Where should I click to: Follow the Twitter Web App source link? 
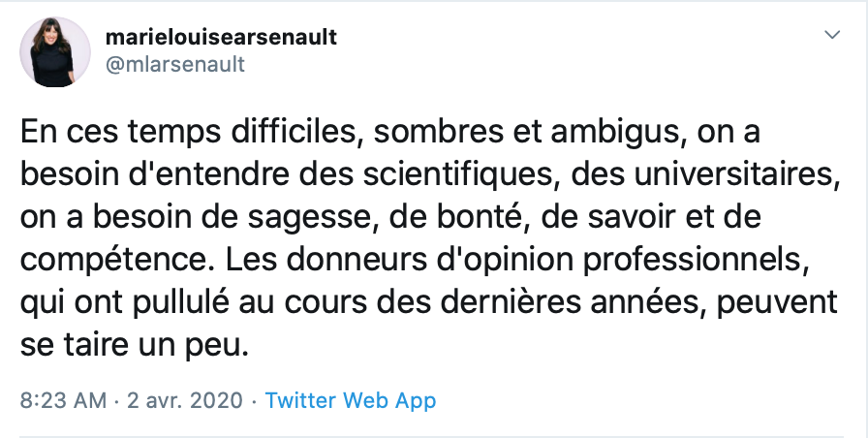click(351, 400)
